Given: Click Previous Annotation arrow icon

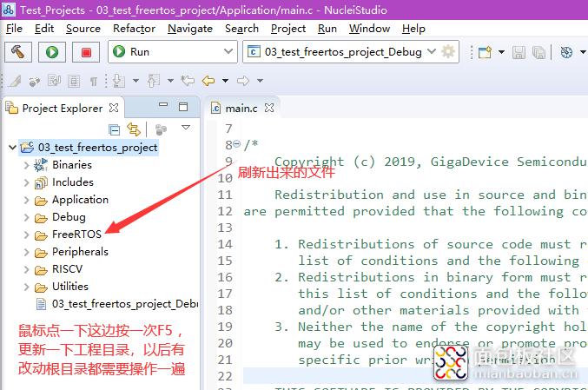Looking at the screenshot, I should (x=154, y=81).
